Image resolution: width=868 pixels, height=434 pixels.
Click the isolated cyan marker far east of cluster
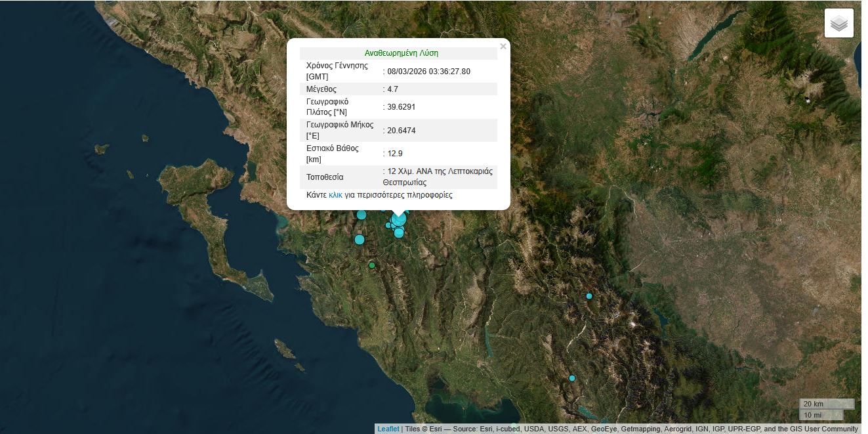[x=589, y=296]
